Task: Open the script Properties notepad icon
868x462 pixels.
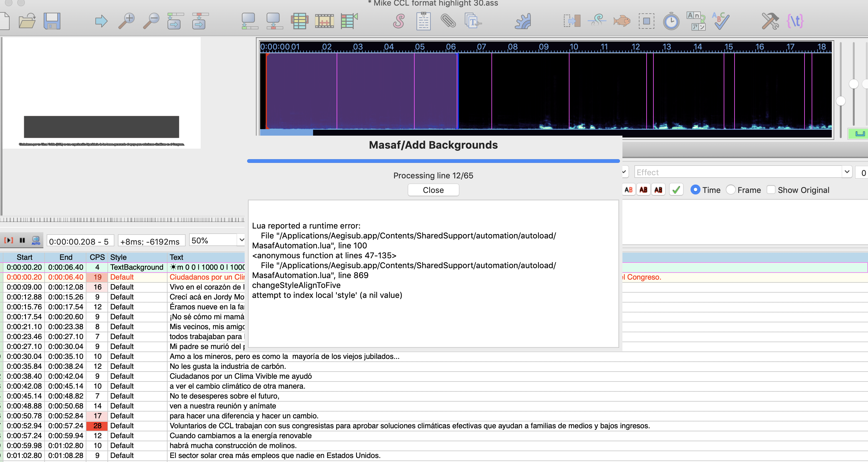Action: (423, 21)
